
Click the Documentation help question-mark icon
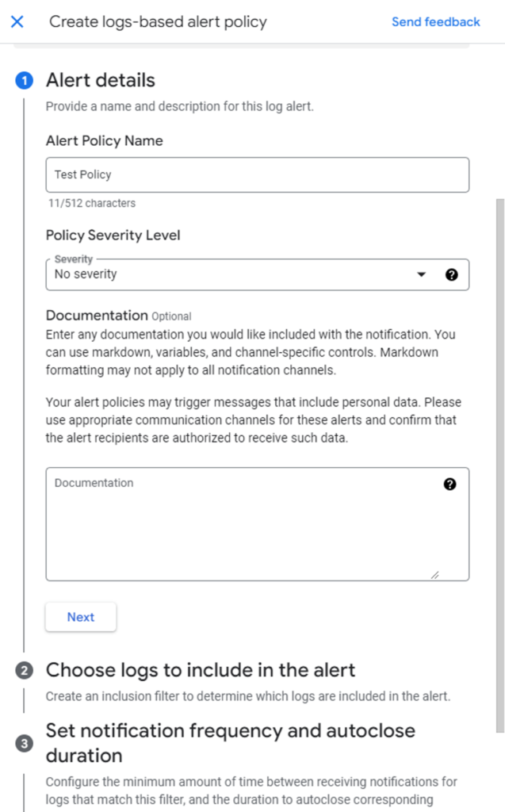coord(450,484)
